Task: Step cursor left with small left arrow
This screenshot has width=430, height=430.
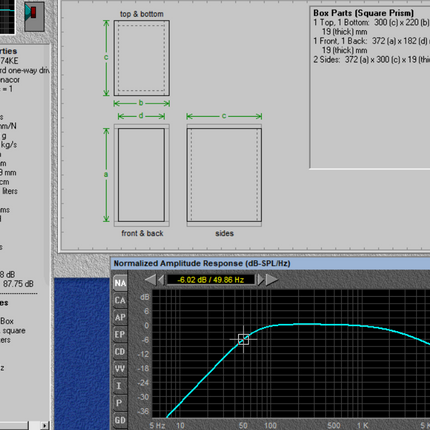Action: (161, 280)
